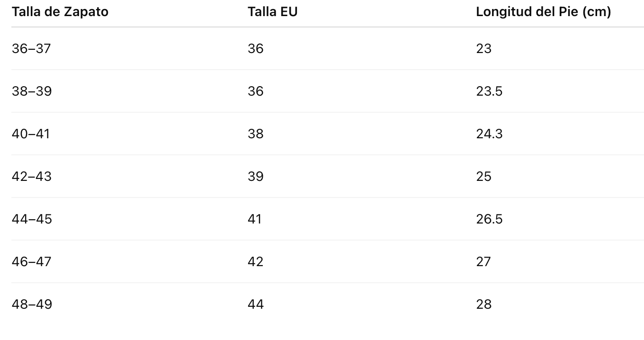Click EU size 38 cell

[x=256, y=134]
